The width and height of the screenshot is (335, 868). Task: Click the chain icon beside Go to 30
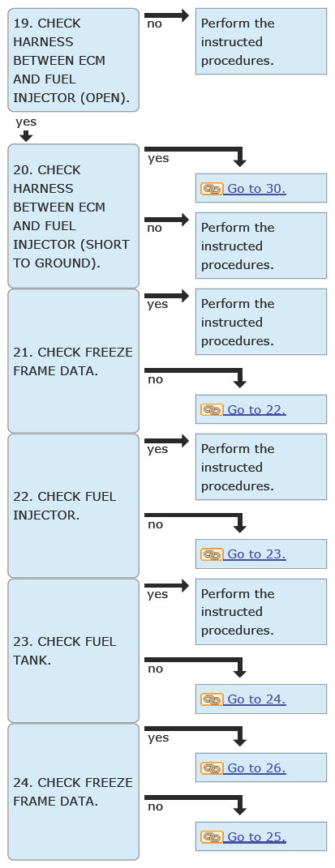pyautogui.click(x=212, y=189)
